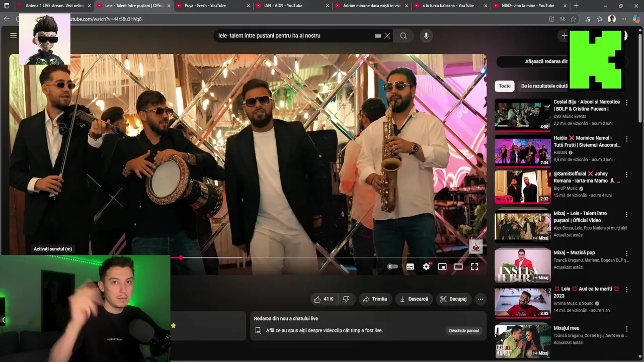Open options menu for Haidin Marinica Namol
This screenshot has height=362, width=644.
(627, 139)
